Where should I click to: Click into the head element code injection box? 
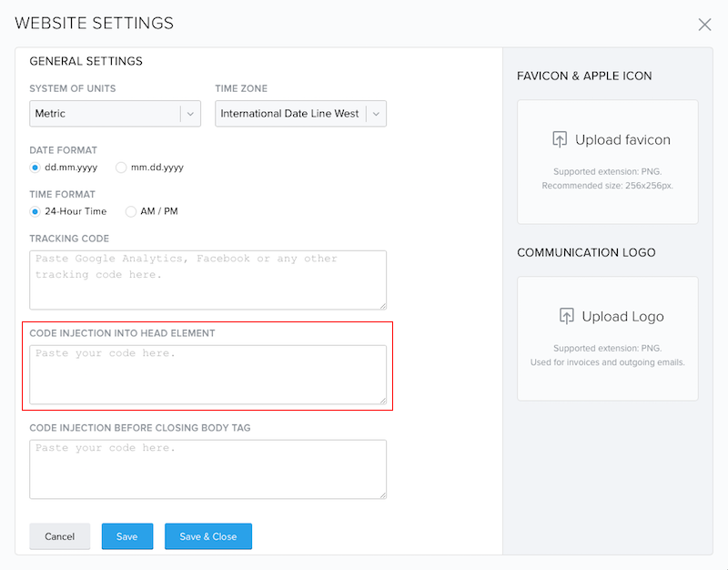click(x=208, y=374)
